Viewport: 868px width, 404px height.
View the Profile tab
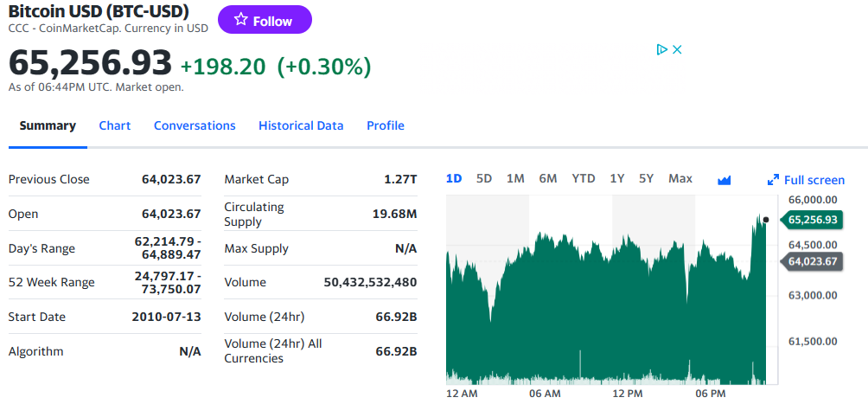click(x=386, y=125)
